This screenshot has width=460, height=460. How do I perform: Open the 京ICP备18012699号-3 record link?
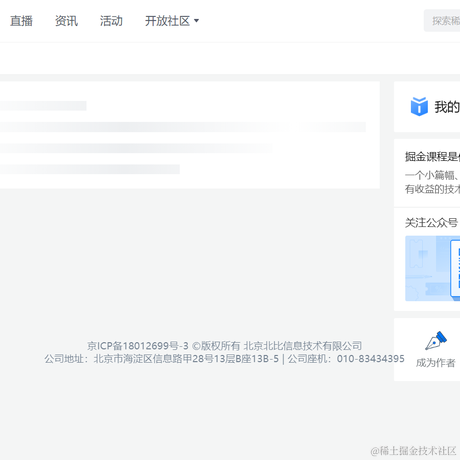[x=138, y=346]
